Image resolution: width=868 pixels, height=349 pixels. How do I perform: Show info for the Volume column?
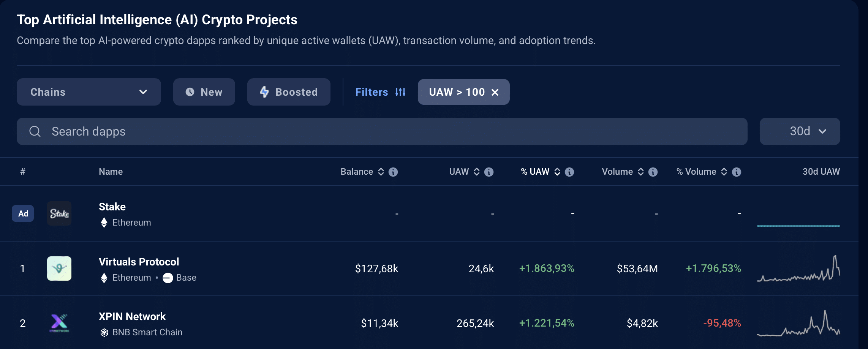[653, 172]
